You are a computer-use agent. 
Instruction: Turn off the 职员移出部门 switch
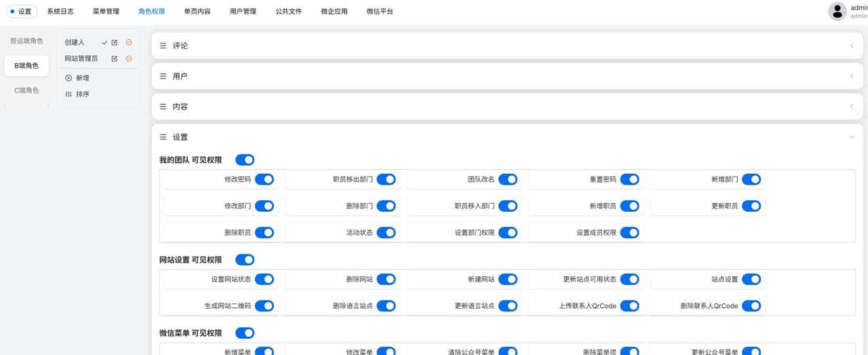[x=386, y=179]
